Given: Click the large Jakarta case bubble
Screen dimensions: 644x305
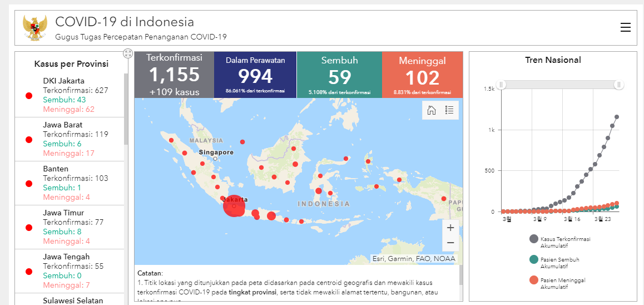Looking at the screenshot, I should coord(234,206).
